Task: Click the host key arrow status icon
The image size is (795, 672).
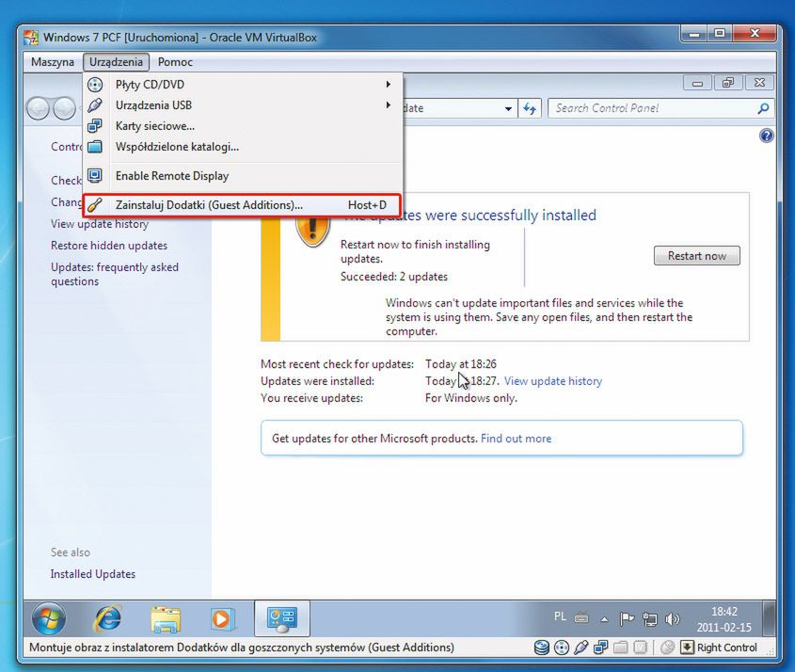Action: point(687,648)
